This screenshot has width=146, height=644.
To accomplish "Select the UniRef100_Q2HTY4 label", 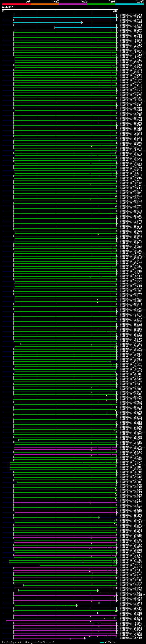I will (x=131, y=371).
